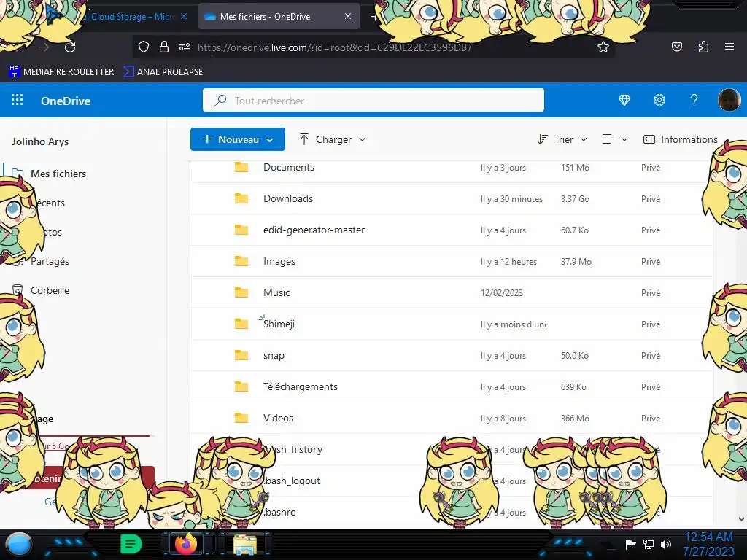Open the Images folder
Image resolution: width=747 pixels, height=560 pixels.
click(x=279, y=262)
